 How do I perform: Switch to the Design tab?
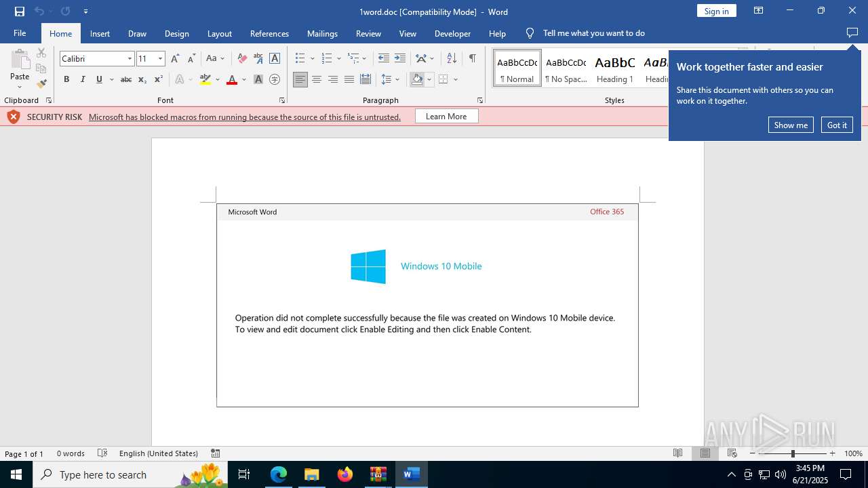176,33
